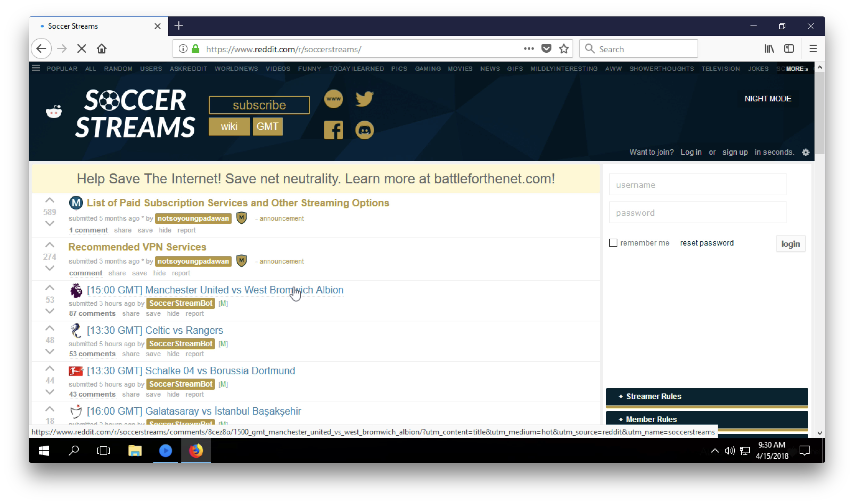Click the subscribe button for SoccerStreams

tap(259, 106)
